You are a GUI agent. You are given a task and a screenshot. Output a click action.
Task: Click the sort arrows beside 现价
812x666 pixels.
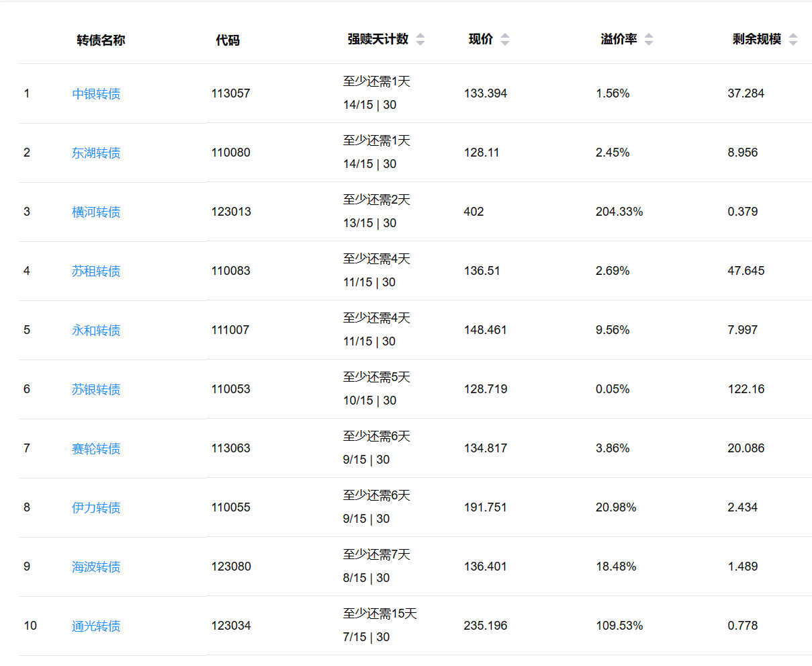tap(505, 40)
